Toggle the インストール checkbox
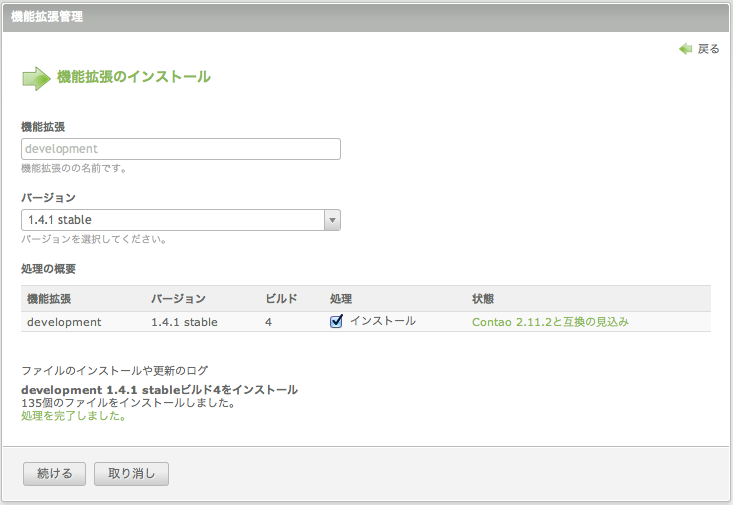The height and width of the screenshot is (505, 733). 336,322
